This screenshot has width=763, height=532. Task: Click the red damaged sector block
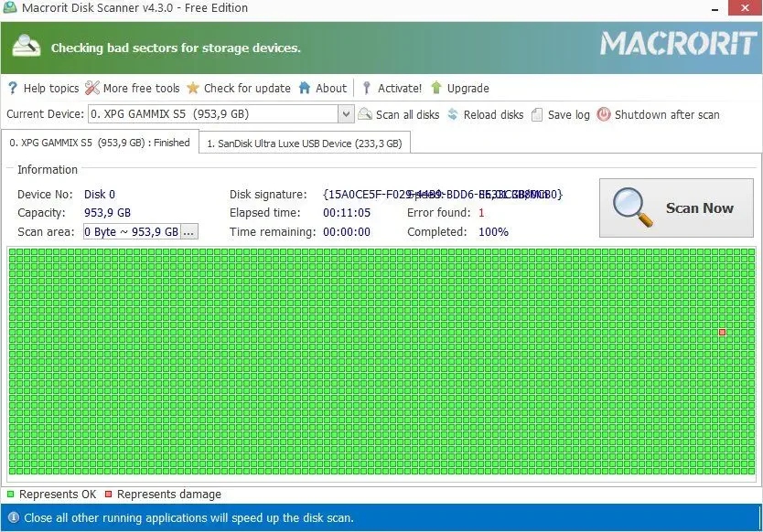(x=722, y=332)
